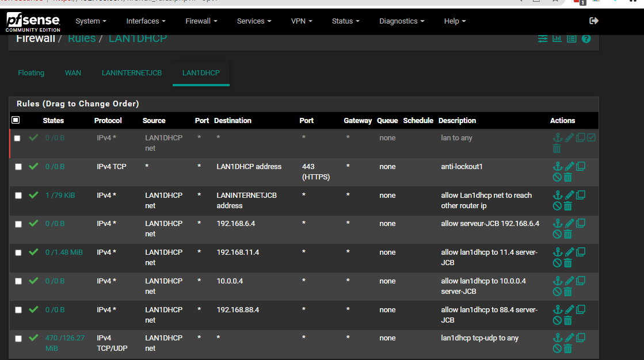Select checkbox for 10.0.0.4 rule
This screenshot has height=360, width=644.
tap(18, 281)
